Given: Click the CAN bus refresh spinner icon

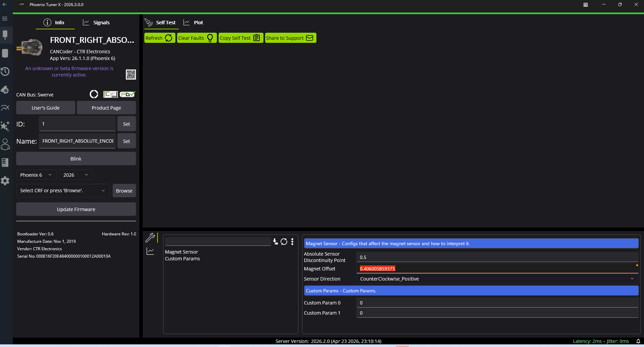Looking at the screenshot, I should (x=94, y=94).
